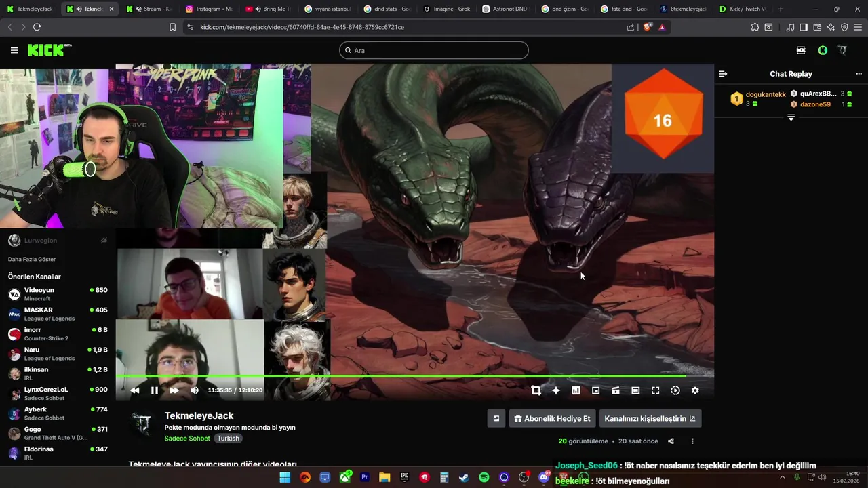The width and height of the screenshot is (868, 488).
Task: Open the imorr recommended channel
Action: tap(58, 333)
